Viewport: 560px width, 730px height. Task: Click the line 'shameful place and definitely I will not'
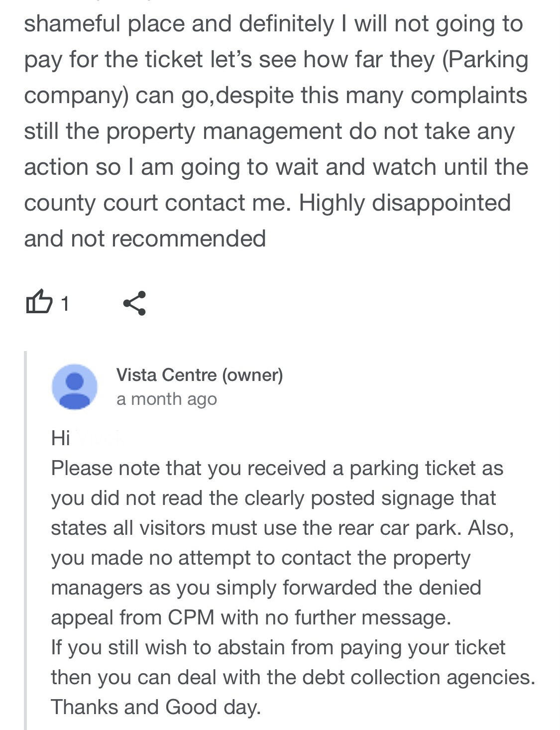coord(273,24)
